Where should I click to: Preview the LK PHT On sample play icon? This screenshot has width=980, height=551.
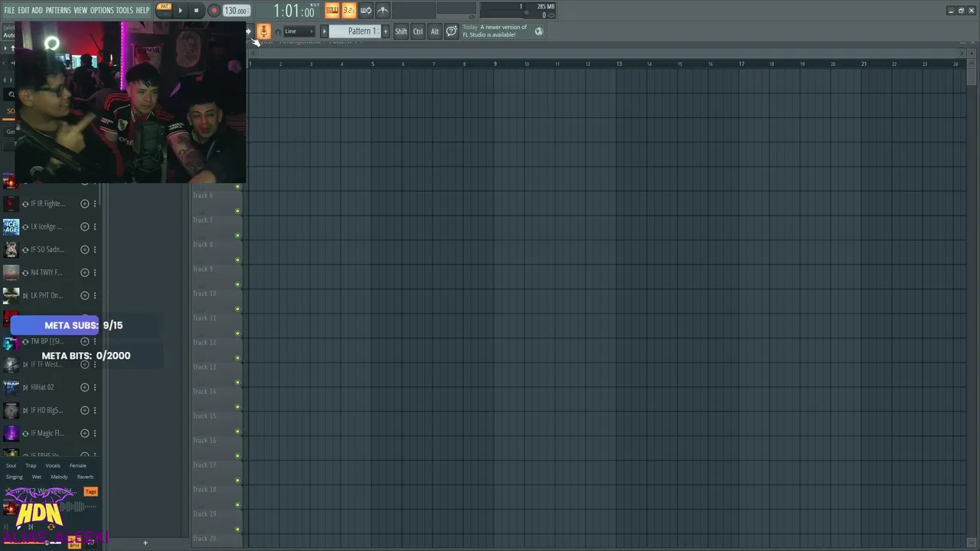(25, 295)
